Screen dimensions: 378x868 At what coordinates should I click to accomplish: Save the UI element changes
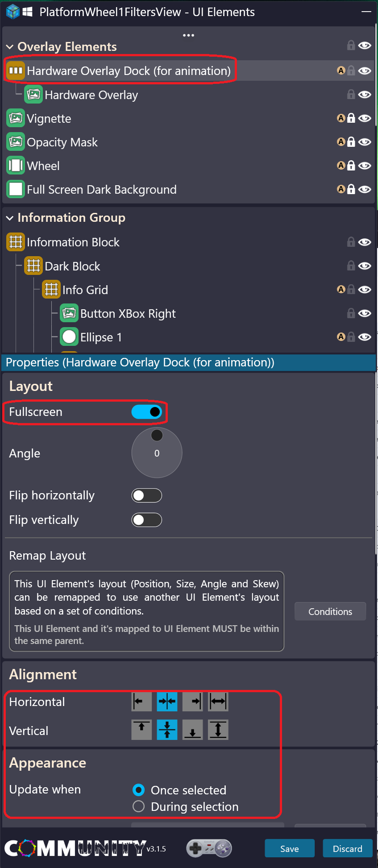click(290, 848)
